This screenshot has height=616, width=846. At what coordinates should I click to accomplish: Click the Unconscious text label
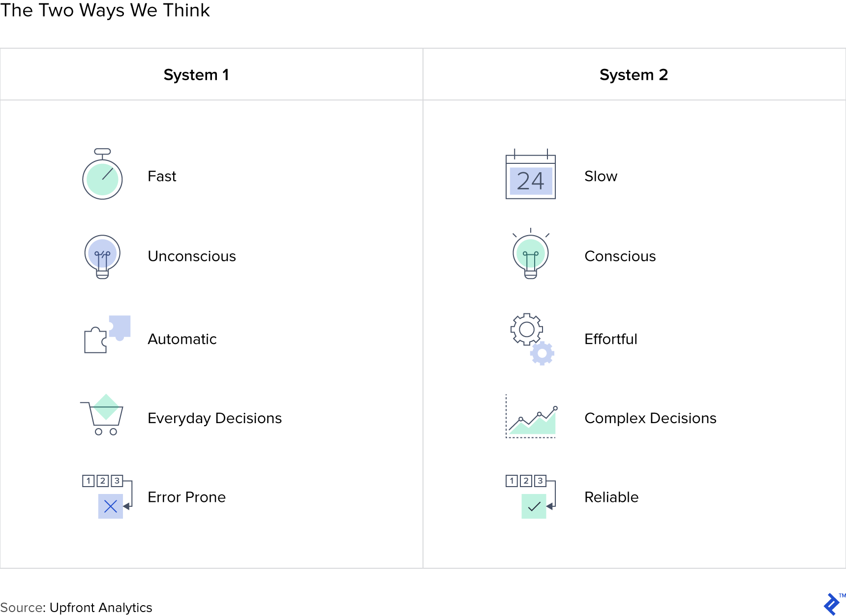[192, 256]
